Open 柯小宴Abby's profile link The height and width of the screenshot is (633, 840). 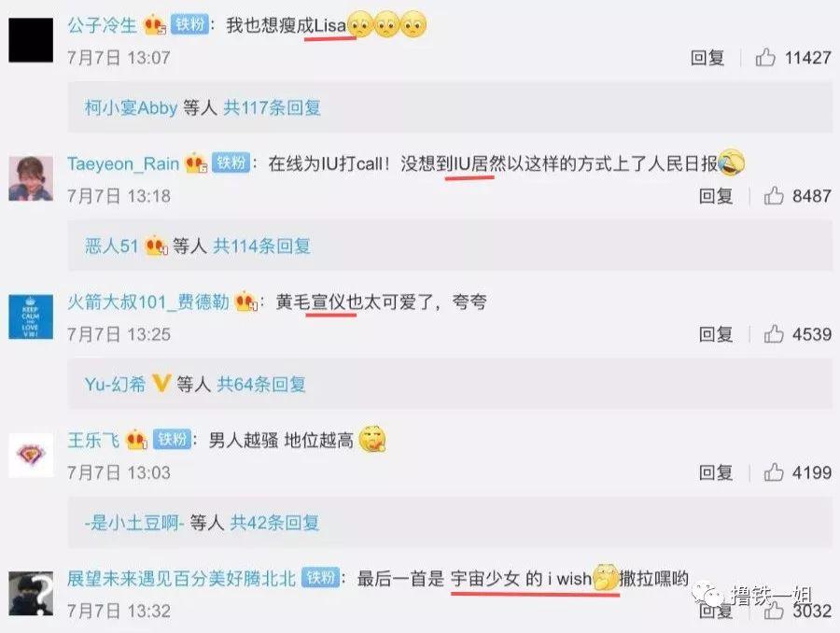[x=131, y=107]
